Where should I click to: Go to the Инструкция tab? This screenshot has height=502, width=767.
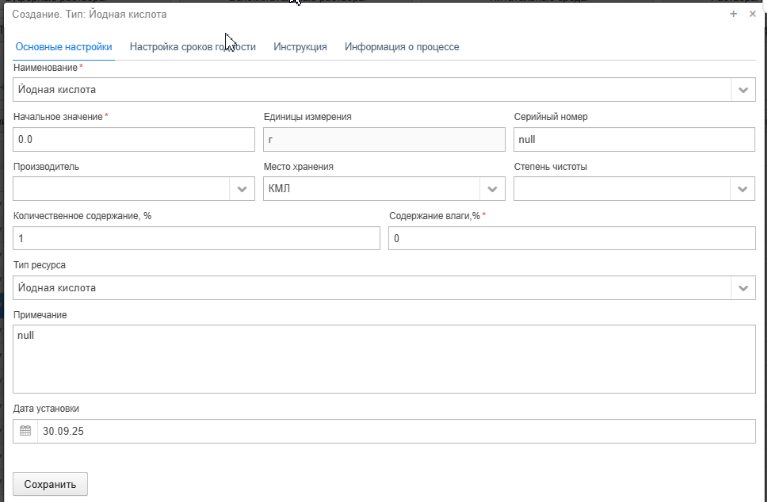point(300,47)
